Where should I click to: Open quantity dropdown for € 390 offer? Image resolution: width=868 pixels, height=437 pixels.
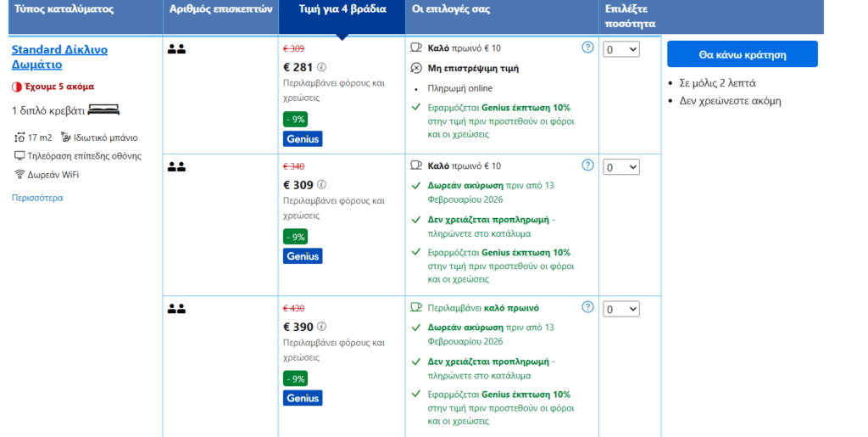(620, 310)
